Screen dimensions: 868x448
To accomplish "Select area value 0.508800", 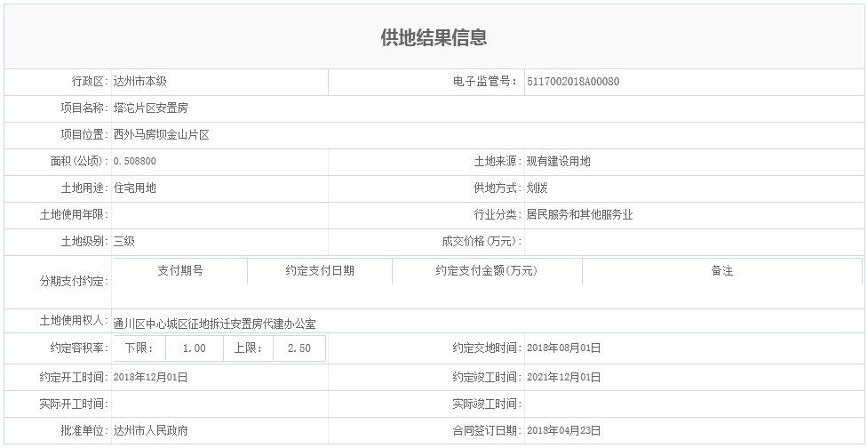I will click(134, 161).
